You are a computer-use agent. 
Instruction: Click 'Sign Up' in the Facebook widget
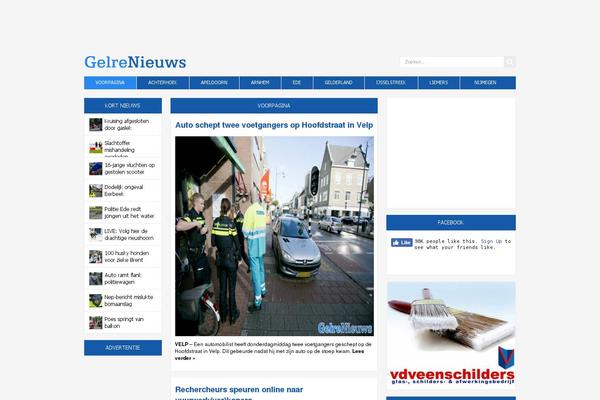coord(491,241)
